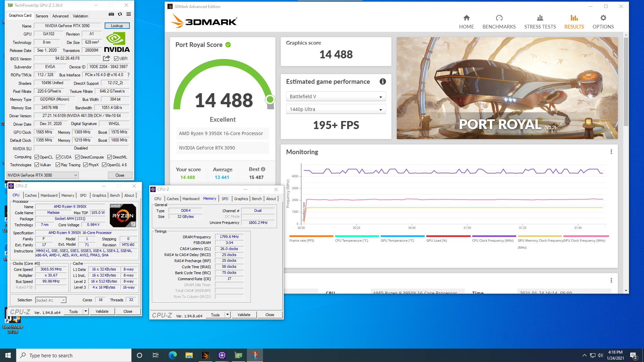
Task: Click the Port Royal benchmark thumbnail image
Action: coord(507,88)
